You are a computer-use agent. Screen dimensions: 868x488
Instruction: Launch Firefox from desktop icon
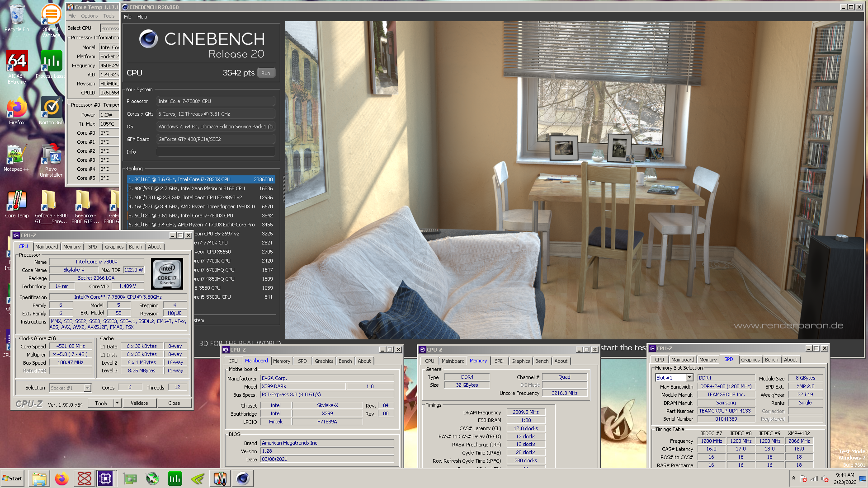pyautogui.click(x=17, y=111)
